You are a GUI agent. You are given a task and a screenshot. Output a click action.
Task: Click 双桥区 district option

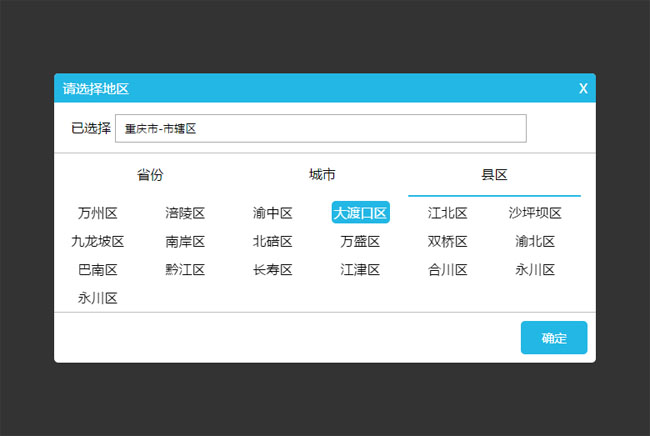coord(448,241)
